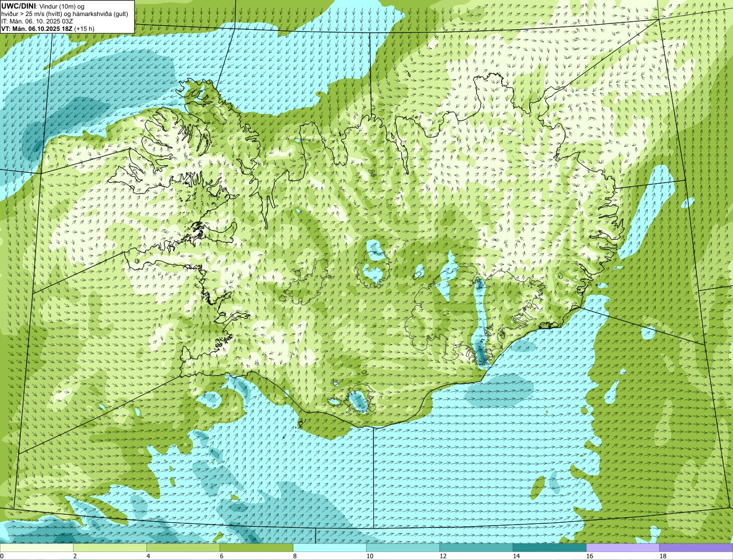Click the line mentioning "hámarkshviða (gult)"
This screenshot has width=733, height=560.
point(65,14)
